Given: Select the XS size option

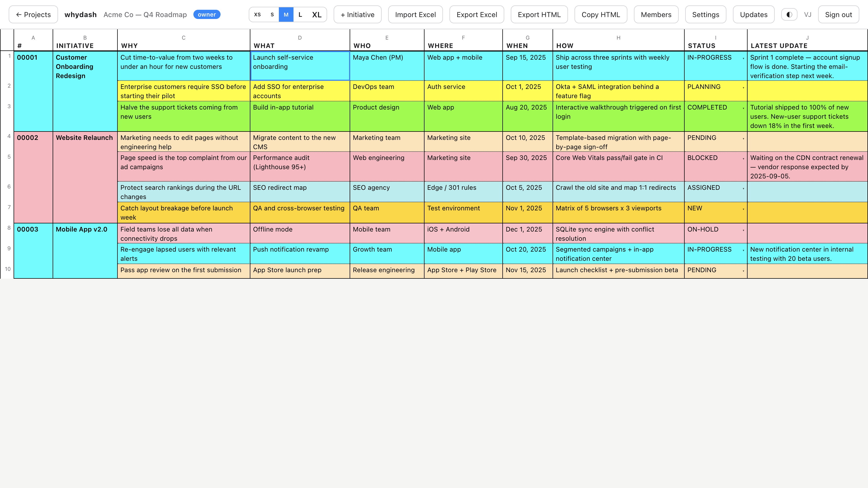Looking at the screenshot, I should tap(257, 14).
